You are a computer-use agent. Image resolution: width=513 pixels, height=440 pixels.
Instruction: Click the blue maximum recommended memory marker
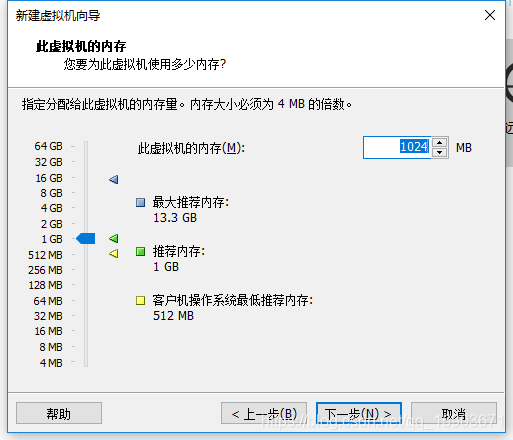(114, 180)
